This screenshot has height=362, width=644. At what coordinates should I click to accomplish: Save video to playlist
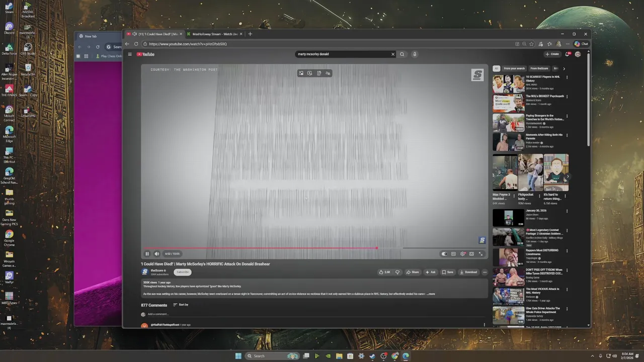448,272
